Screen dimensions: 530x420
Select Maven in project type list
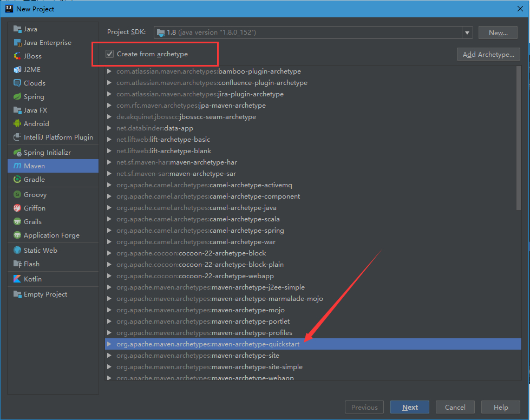click(53, 166)
